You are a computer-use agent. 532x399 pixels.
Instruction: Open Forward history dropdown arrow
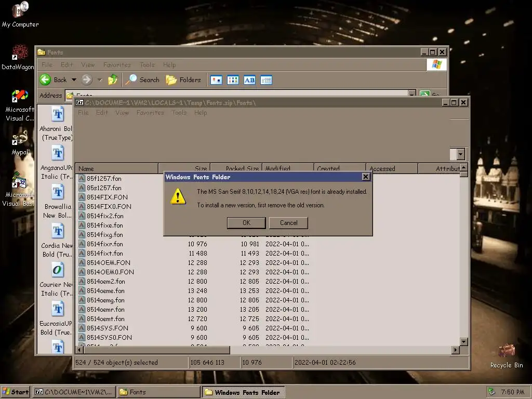click(100, 79)
